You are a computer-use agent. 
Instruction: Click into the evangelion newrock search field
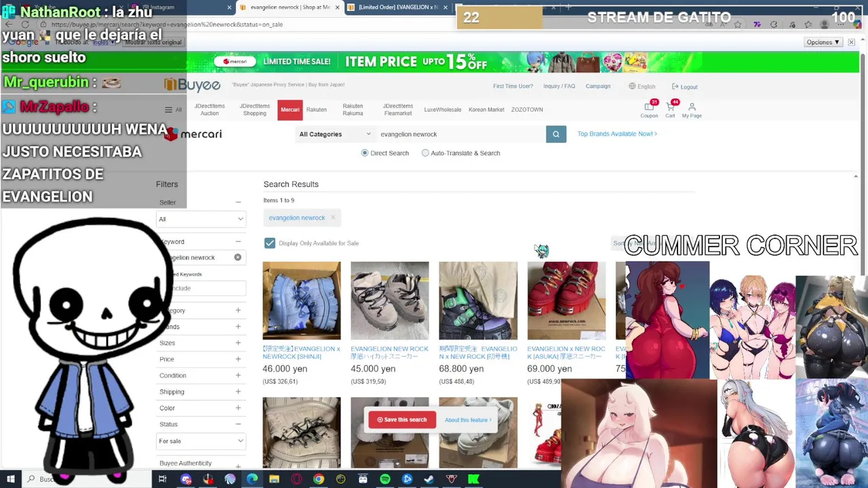pyautogui.click(x=461, y=134)
